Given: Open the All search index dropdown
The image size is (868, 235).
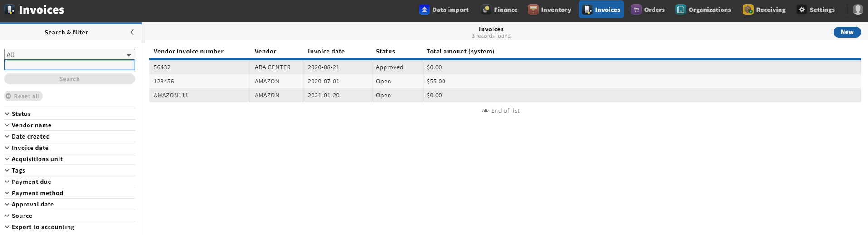Looking at the screenshot, I should (69, 54).
